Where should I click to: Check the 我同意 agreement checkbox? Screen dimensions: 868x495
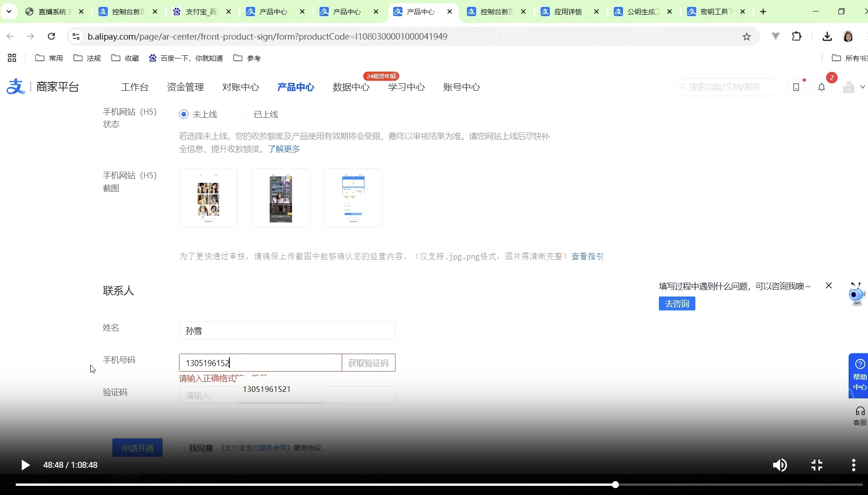tap(180, 448)
